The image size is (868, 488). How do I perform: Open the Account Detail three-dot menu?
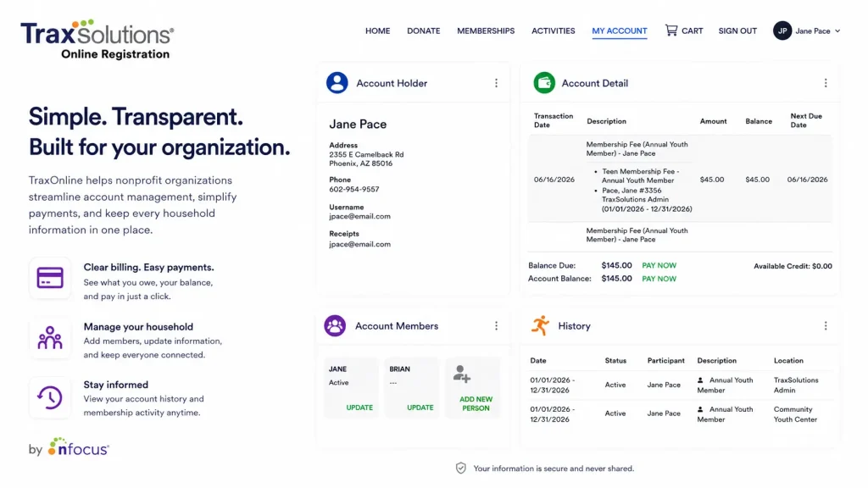point(826,83)
